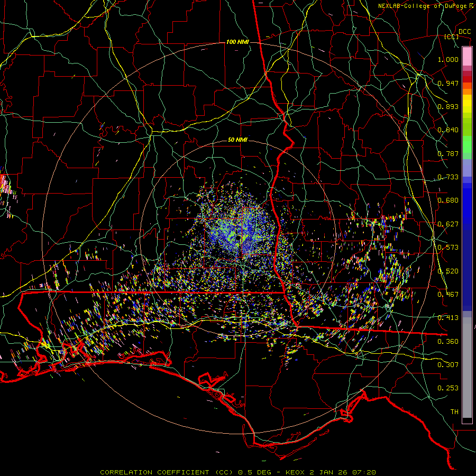476x476 pixels.
Task: Click the KEOX station ID in the caption
Action: pyautogui.click(x=295, y=472)
